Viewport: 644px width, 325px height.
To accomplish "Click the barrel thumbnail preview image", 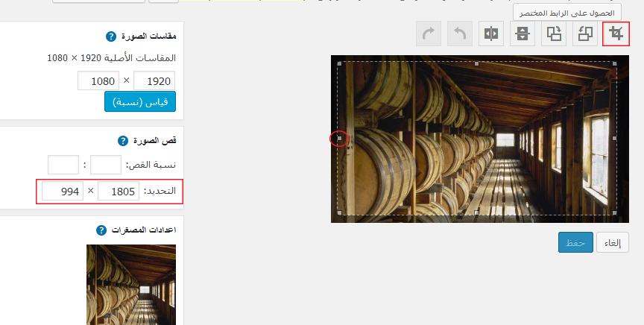I will click(x=131, y=284).
